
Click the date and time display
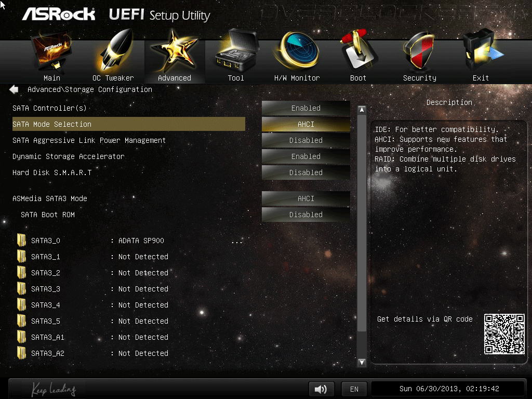449,389
